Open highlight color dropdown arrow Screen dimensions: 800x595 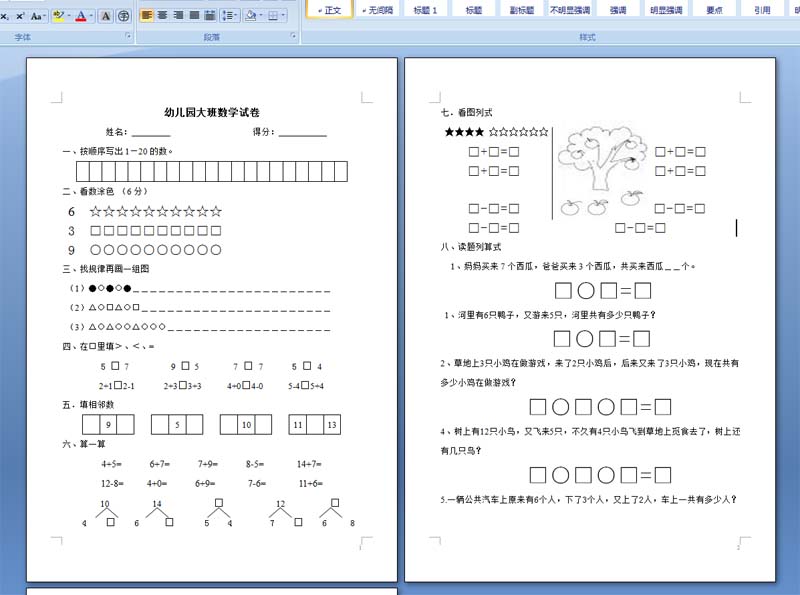click(69, 16)
